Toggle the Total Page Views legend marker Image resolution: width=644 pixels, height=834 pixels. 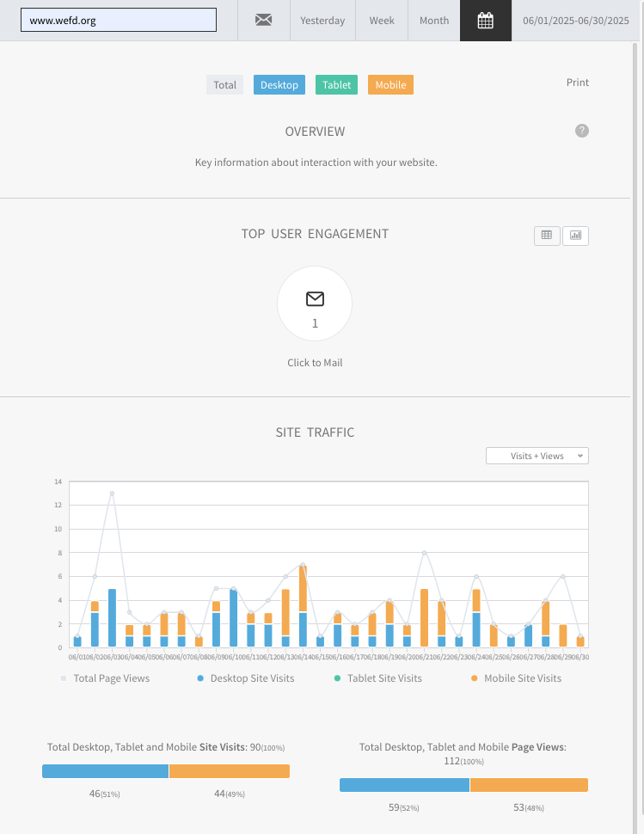click(64, 678)
